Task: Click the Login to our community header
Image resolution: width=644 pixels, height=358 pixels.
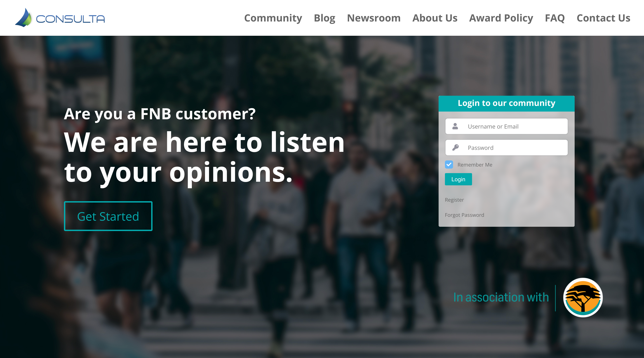Action: [x=506, y=103]
